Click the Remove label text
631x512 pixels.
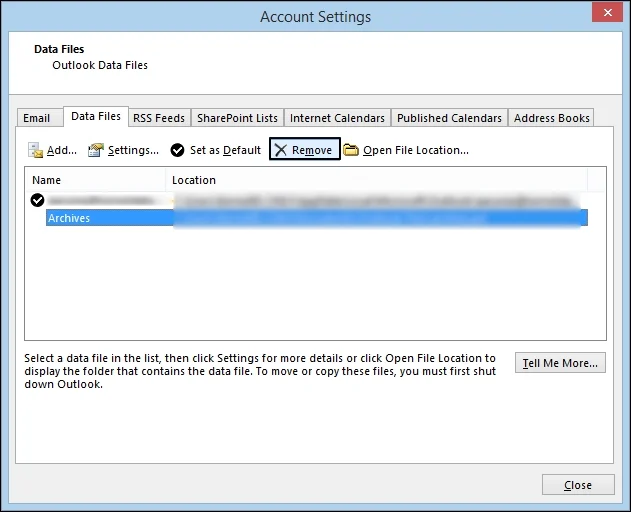312,150
